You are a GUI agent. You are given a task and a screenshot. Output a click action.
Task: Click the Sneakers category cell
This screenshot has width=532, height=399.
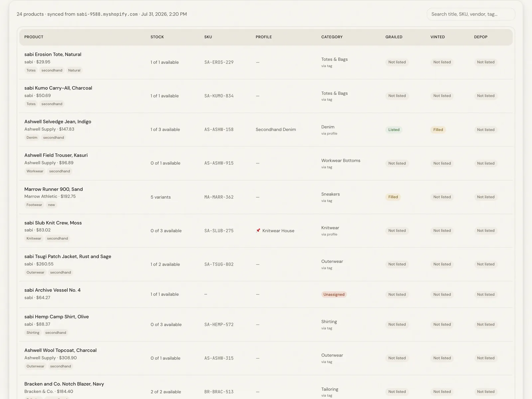331,194
